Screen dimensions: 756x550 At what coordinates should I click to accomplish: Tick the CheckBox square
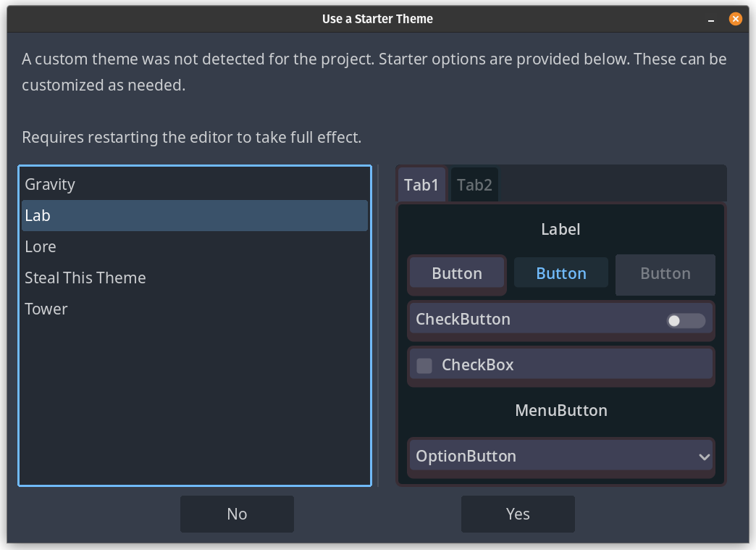point(424,366)
